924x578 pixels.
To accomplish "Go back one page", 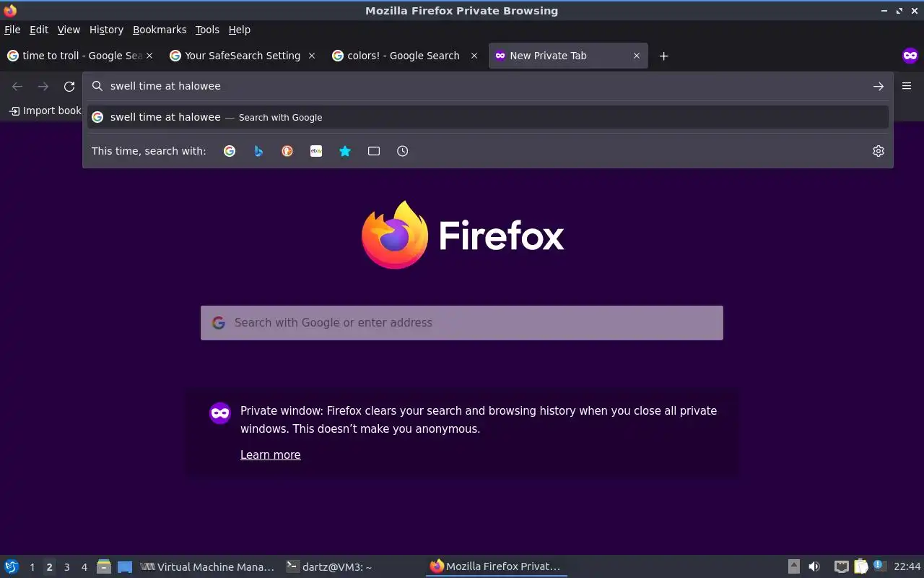I will click(17, 87).
